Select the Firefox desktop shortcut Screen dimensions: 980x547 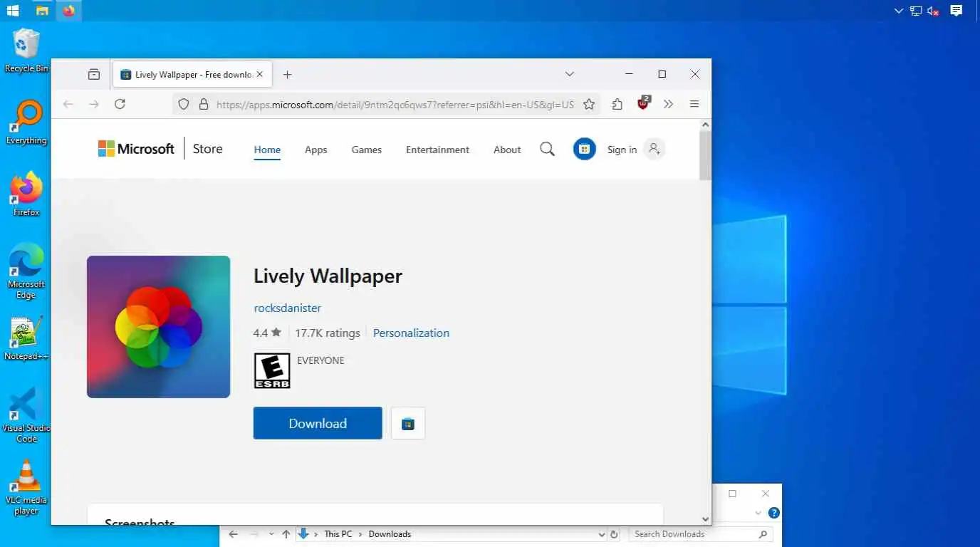tap(26, 194)
